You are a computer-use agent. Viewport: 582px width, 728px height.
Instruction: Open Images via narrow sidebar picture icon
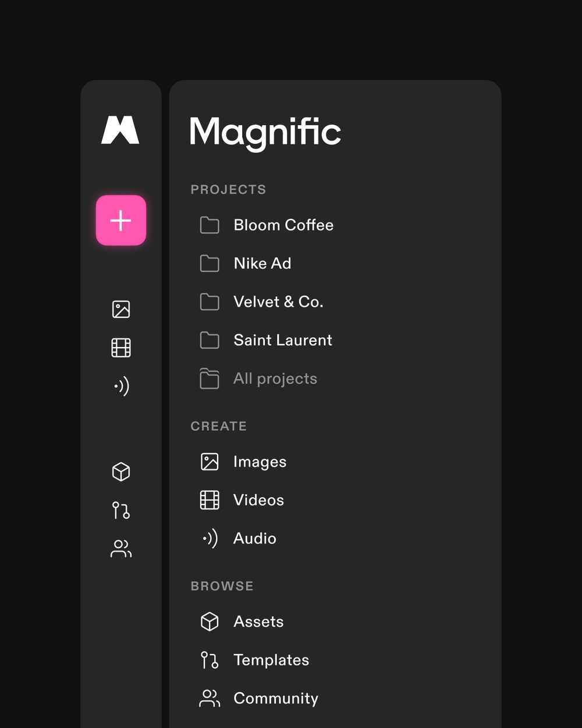click(121, 309)
